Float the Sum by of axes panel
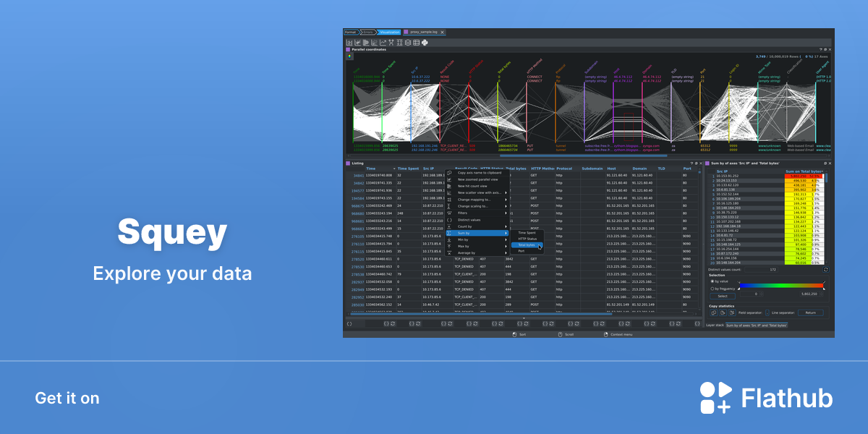Screen dimensions: 868x434 pyautogui.click(x=825, y=163)
